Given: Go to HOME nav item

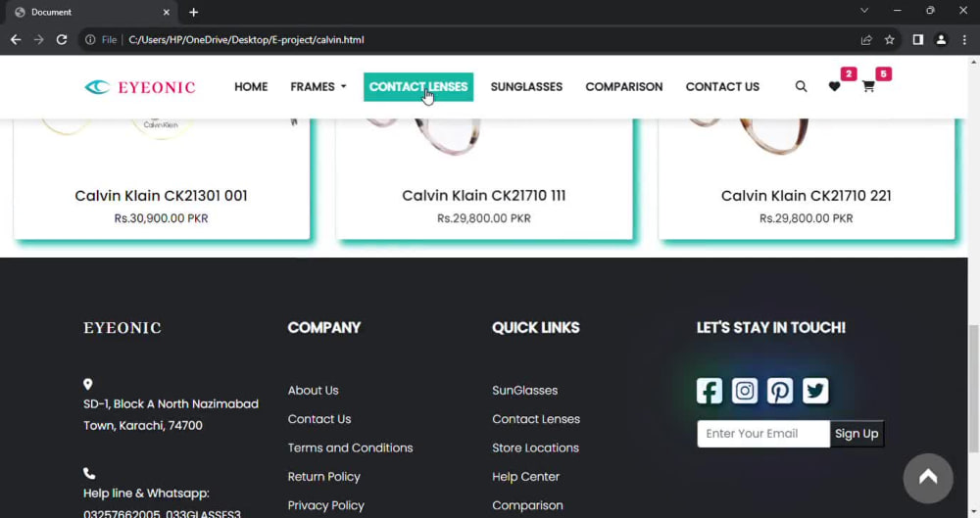Looking at the screenshot, I should pyautogui.click(x=251, y=87).
